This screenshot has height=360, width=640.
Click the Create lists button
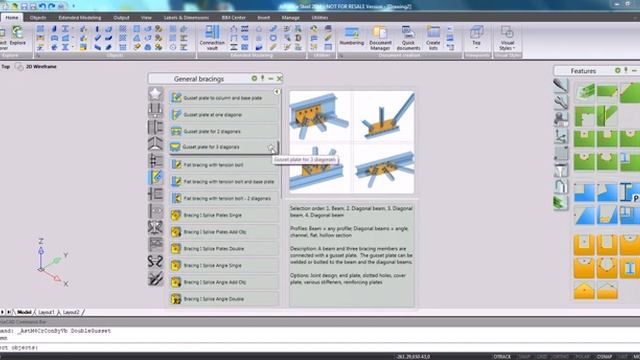tap(433, 38)
